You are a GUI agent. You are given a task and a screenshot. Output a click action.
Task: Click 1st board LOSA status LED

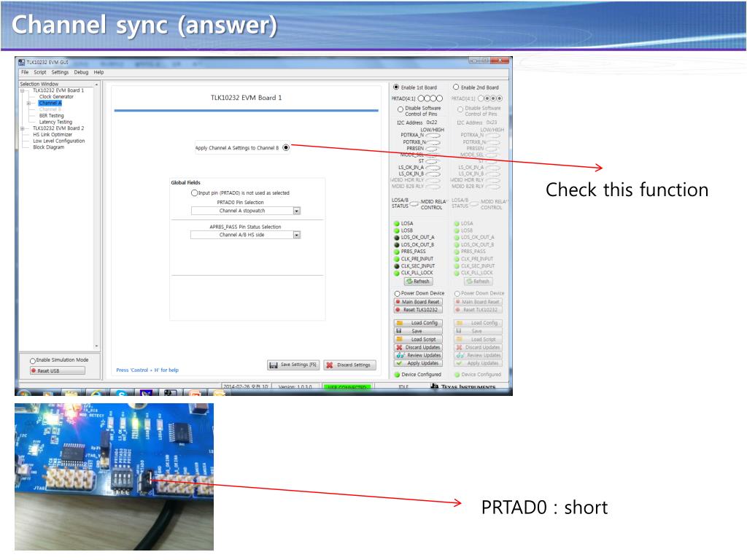tap(396, 223)
